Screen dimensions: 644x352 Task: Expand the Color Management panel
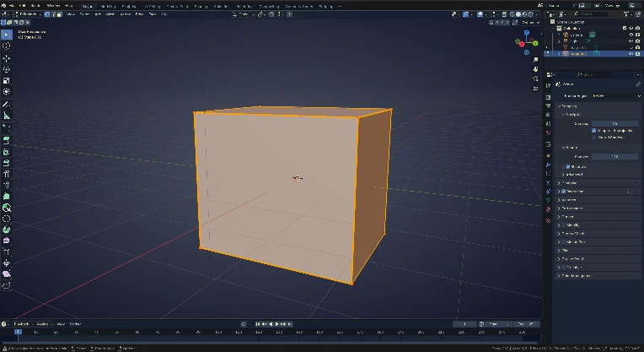[x=598, y=275]
